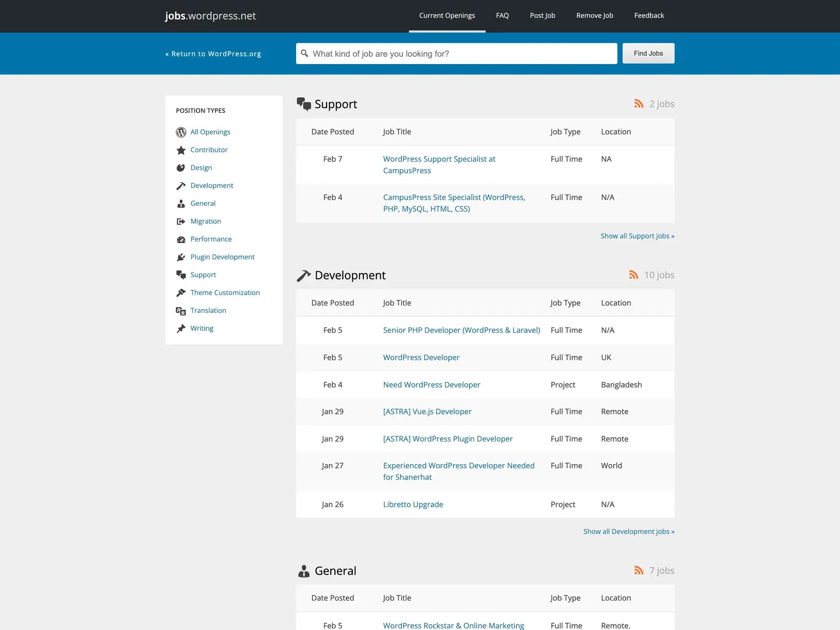Open the Support section RSS feed icon
The height and width of the screenshot is (630, 840).
[639, 104]
